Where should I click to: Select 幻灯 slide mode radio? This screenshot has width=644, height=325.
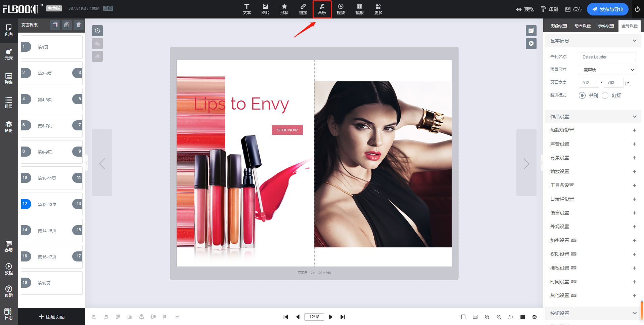pyautogui.click(x=605, y=95)
